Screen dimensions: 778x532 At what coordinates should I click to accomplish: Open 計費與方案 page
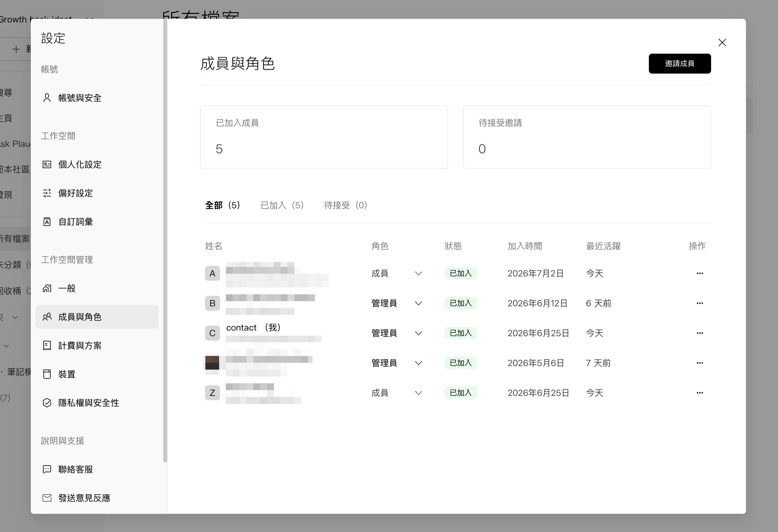[97, 345]
